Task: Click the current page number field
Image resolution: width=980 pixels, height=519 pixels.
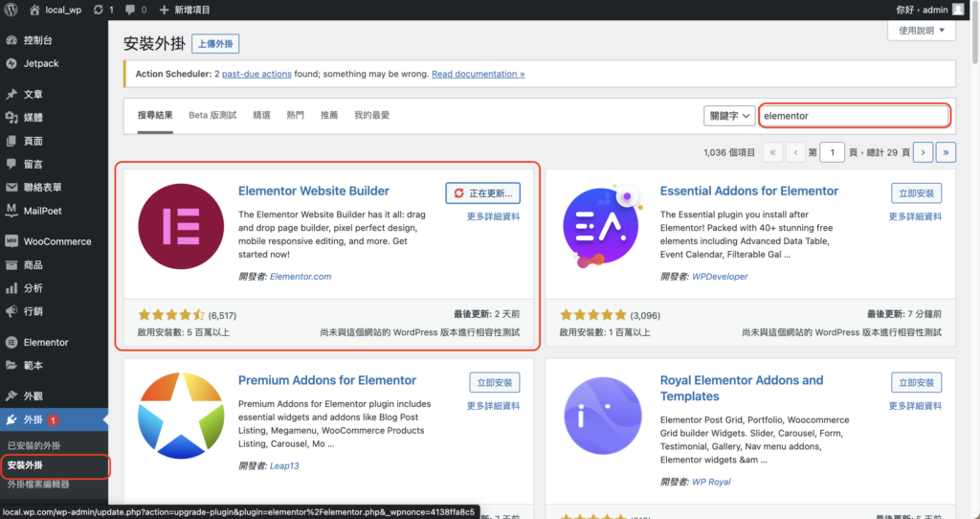Action: click(832, 152)
